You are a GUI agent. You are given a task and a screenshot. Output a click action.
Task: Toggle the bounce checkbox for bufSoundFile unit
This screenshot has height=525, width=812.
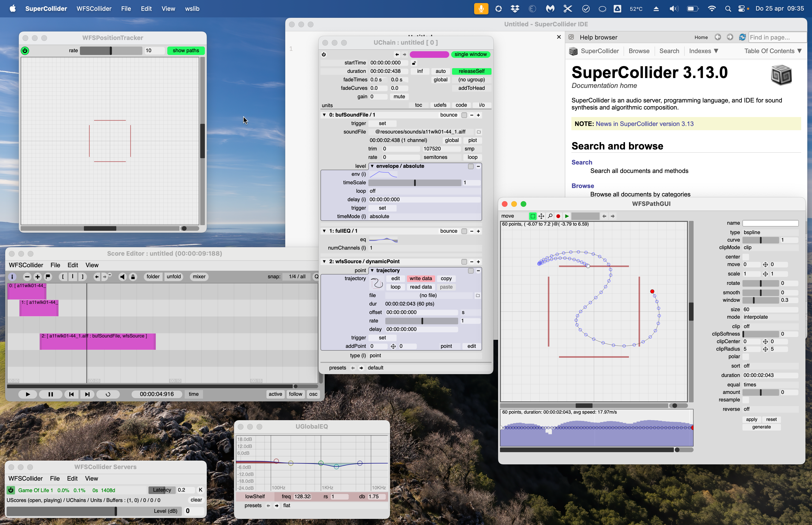click(x=464, y=115)
